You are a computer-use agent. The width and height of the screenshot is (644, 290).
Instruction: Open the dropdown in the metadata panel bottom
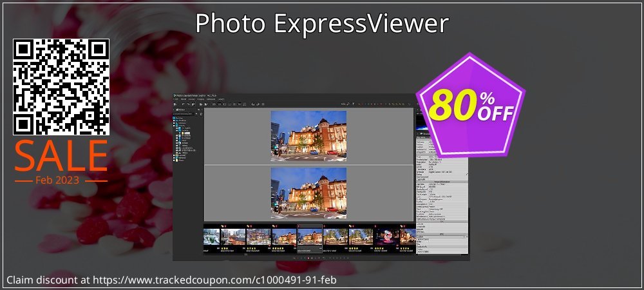point(442,237)
